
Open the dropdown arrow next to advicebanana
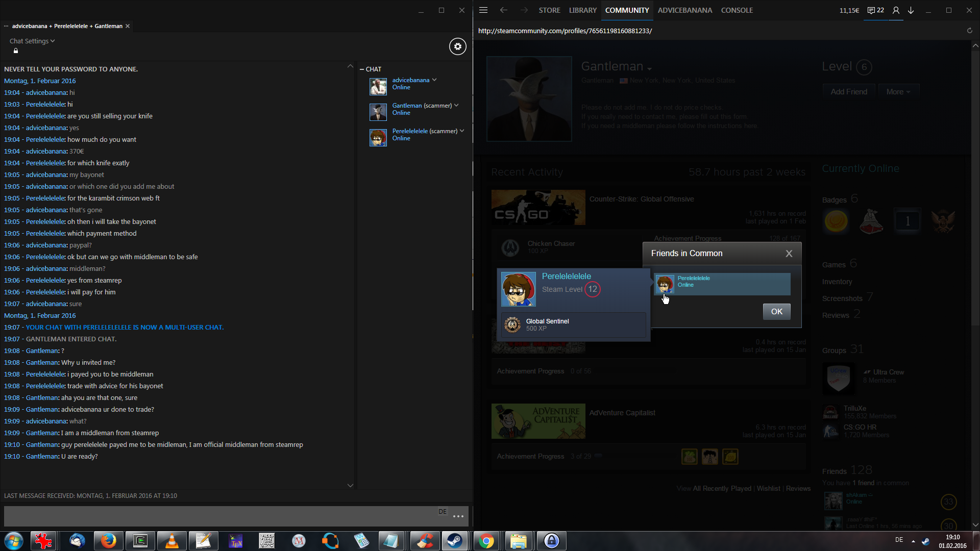point(434,80)
